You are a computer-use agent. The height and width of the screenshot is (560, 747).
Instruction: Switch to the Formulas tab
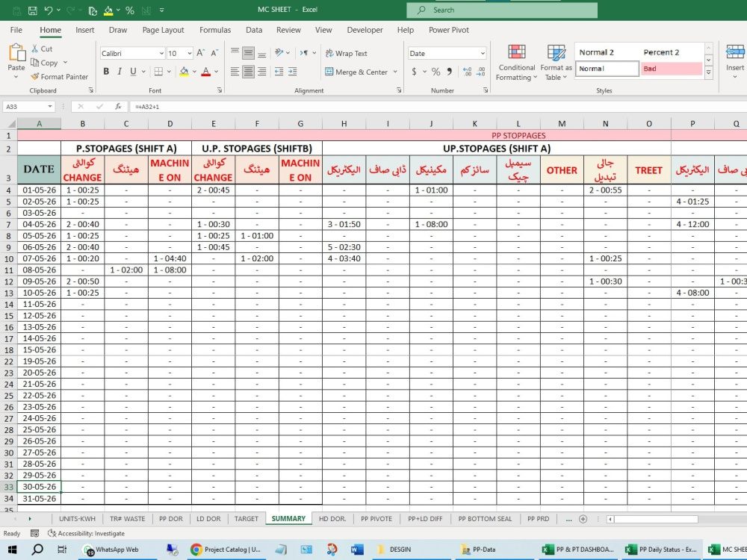215,30
